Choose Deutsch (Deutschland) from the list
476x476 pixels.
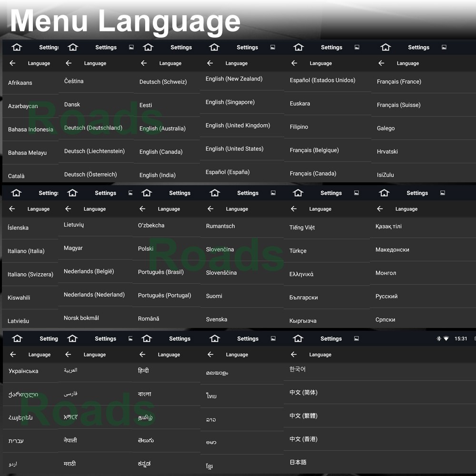93,128
